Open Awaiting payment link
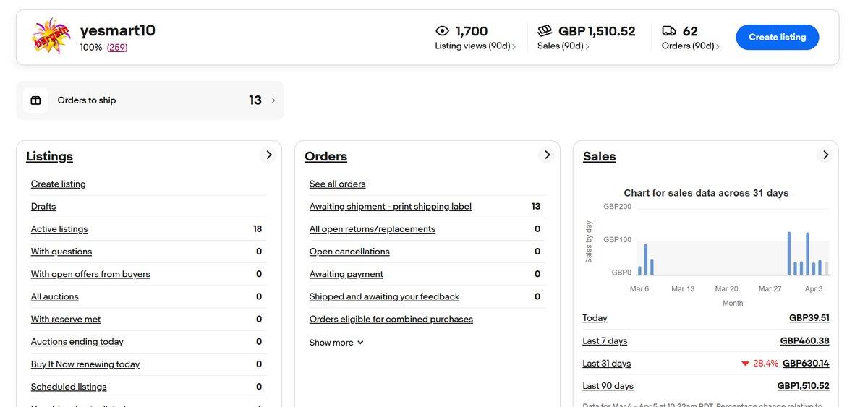 pyautogui.click(x=346, y=274)
